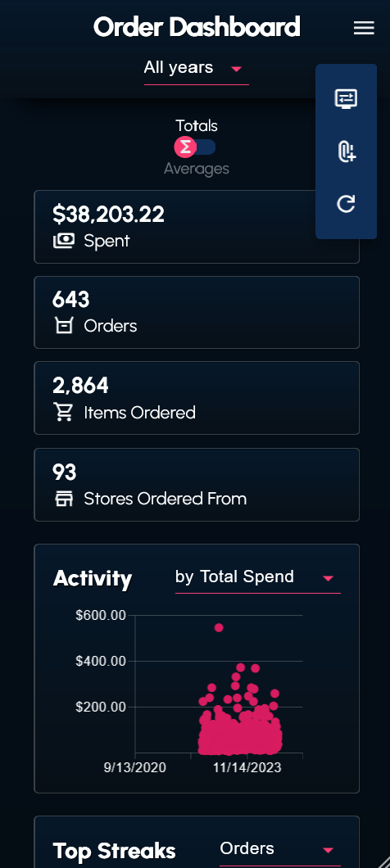Screen dimensions: 390x868
Task: Select the Averages label
Action: (196, 169)
